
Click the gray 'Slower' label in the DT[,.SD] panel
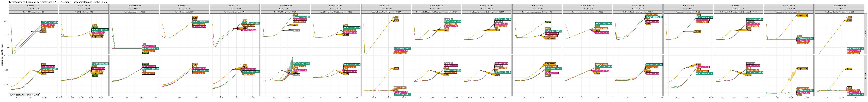[x=296, y=30]
